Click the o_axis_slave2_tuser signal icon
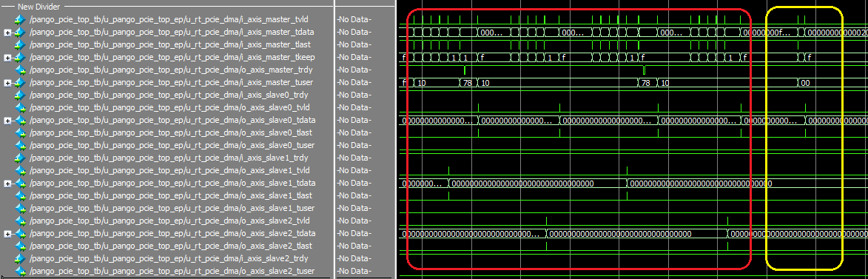This screenshot has width=868, height=279. [x=21, y=272]
